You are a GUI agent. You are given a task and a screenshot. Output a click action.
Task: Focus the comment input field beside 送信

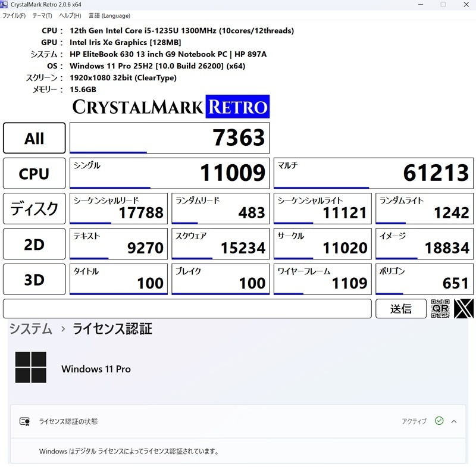[x=187, y=308]
